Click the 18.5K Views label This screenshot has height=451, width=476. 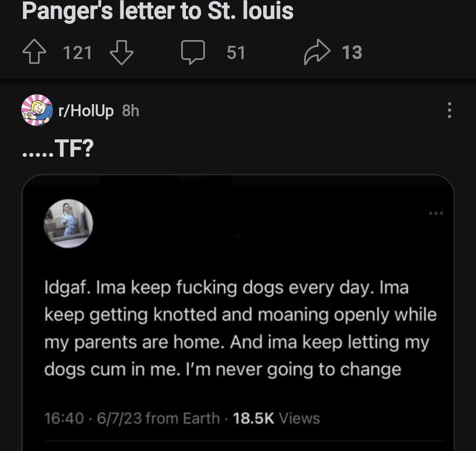pos(276,418)
